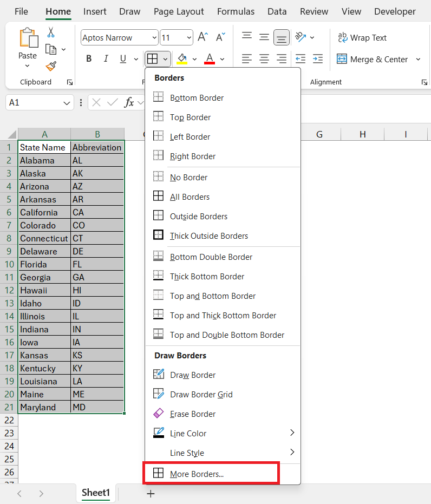
Task: Click the next sheet arrow
Action: tap(41, 493)
